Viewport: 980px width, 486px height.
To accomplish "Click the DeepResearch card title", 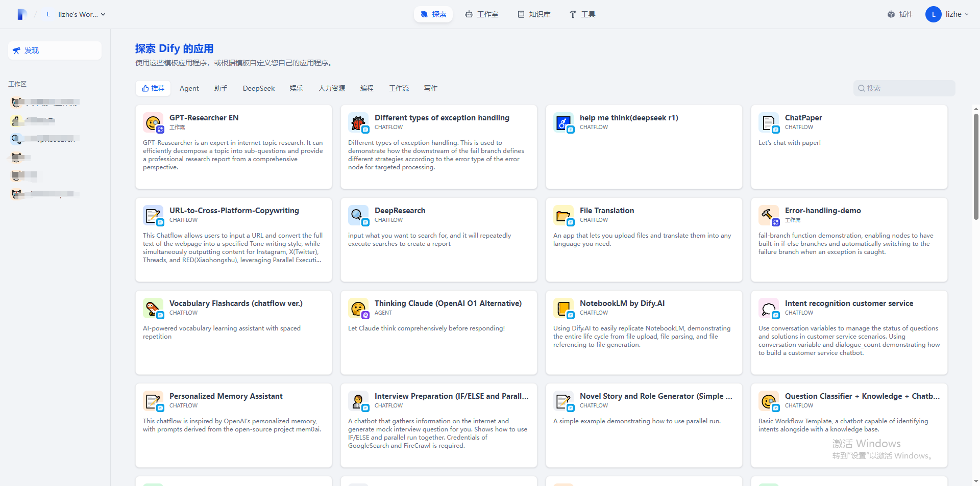I will pyautogui.click(x=400, y=211).
